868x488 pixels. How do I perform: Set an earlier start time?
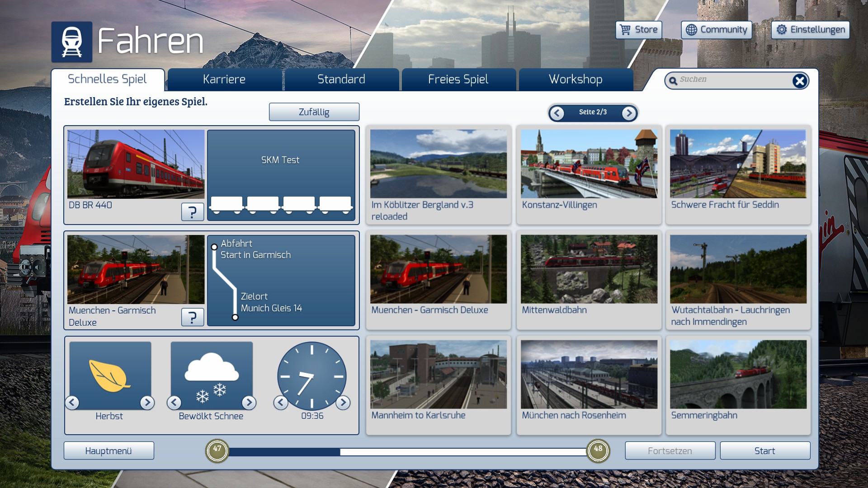281,402
